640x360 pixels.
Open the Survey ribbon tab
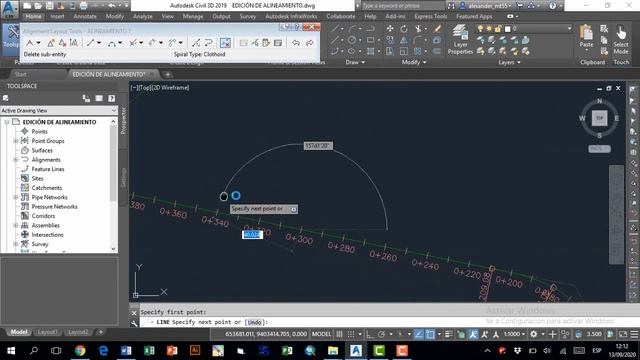pyautogui.click(x=247, y=16)
